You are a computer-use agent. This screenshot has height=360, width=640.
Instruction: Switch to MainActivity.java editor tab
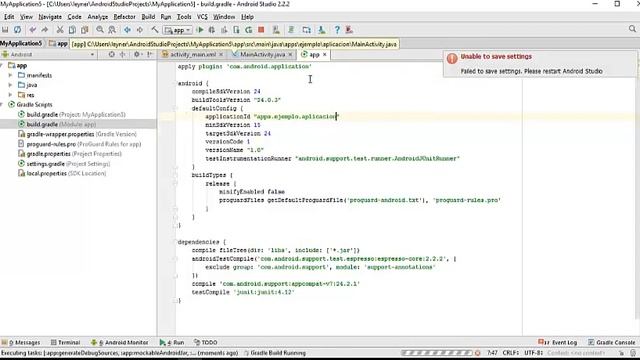coord(262,54)
